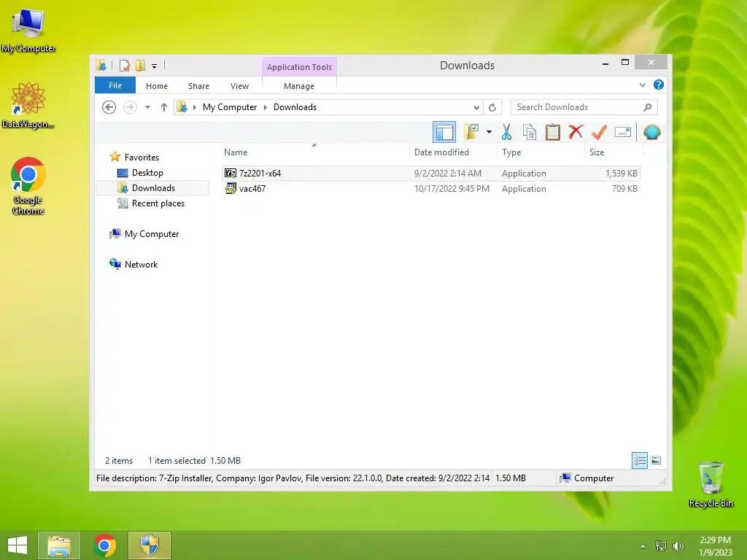Viewport: 747px width, 560px height.
Task: Click the orange checkmark Properties icon
Action: pyautogui.click(x=599, y=132)
